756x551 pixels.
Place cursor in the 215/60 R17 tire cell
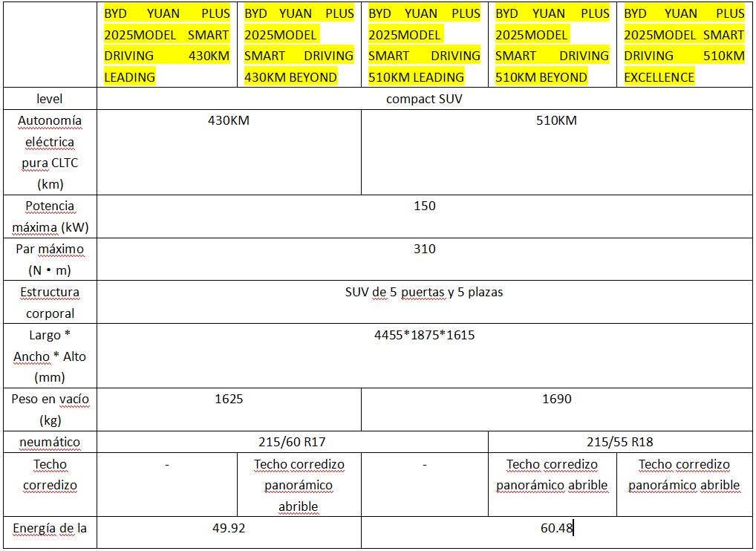coord(292,442)
